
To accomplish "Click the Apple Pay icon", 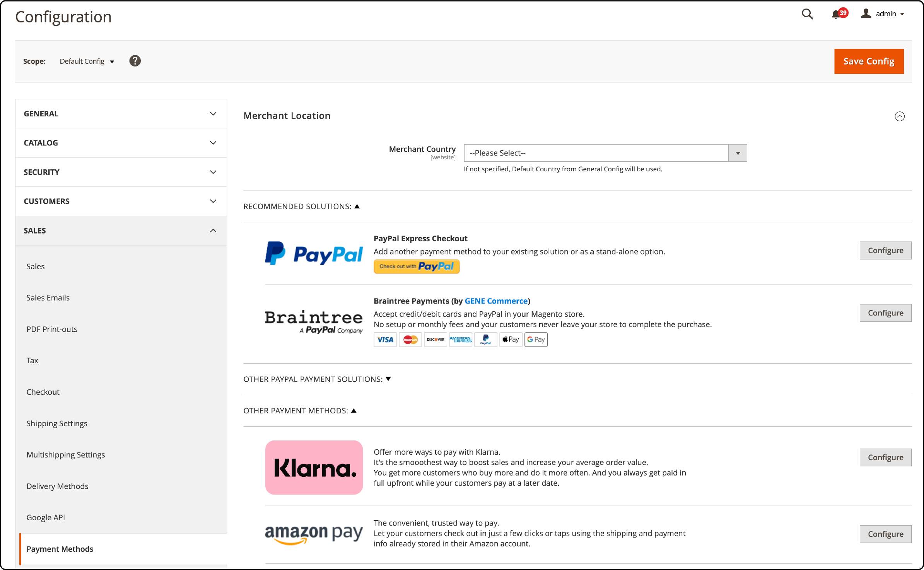I will (x=511, y=340).
